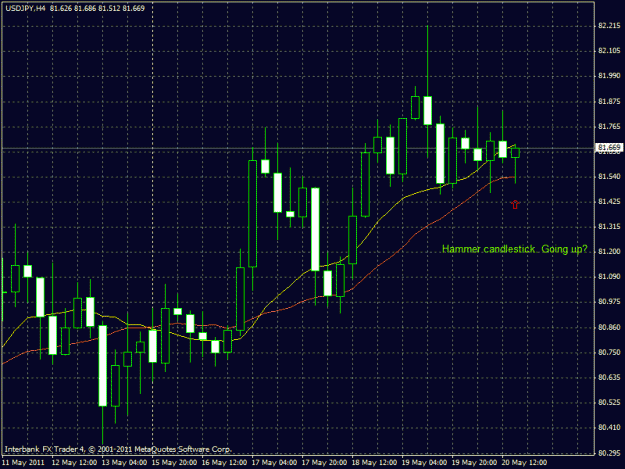This screenshot has height=469, width=625.
Task: Click the 81.200 price scale label
Action: tap(609, 252)
